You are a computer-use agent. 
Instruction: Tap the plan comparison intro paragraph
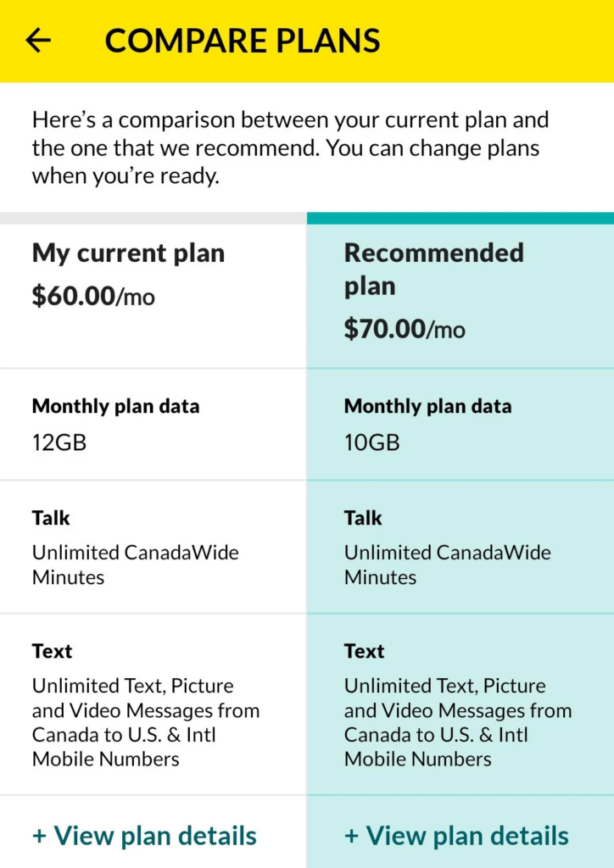pyautogui.click(x=290, y=147)
